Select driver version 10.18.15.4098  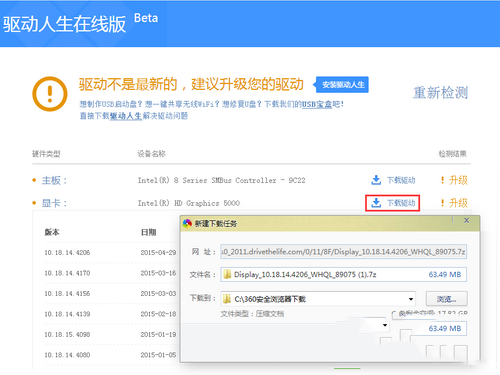(67, 334)
